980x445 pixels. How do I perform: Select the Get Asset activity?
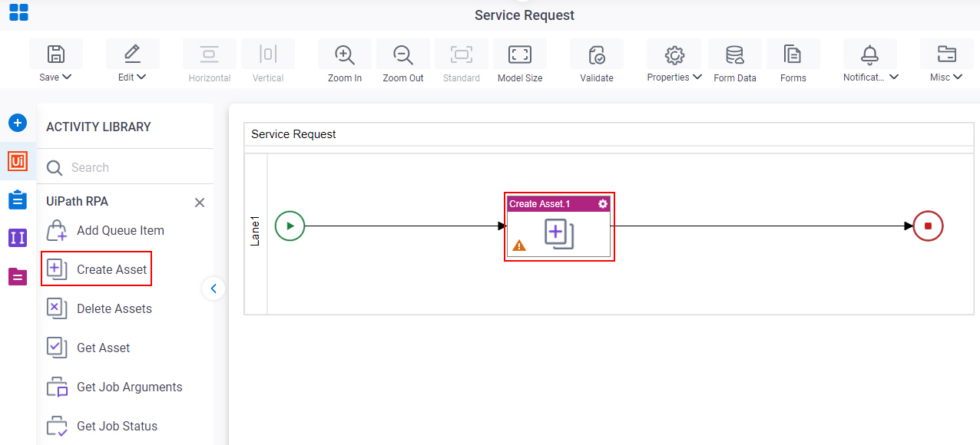[x=88, y=348]
